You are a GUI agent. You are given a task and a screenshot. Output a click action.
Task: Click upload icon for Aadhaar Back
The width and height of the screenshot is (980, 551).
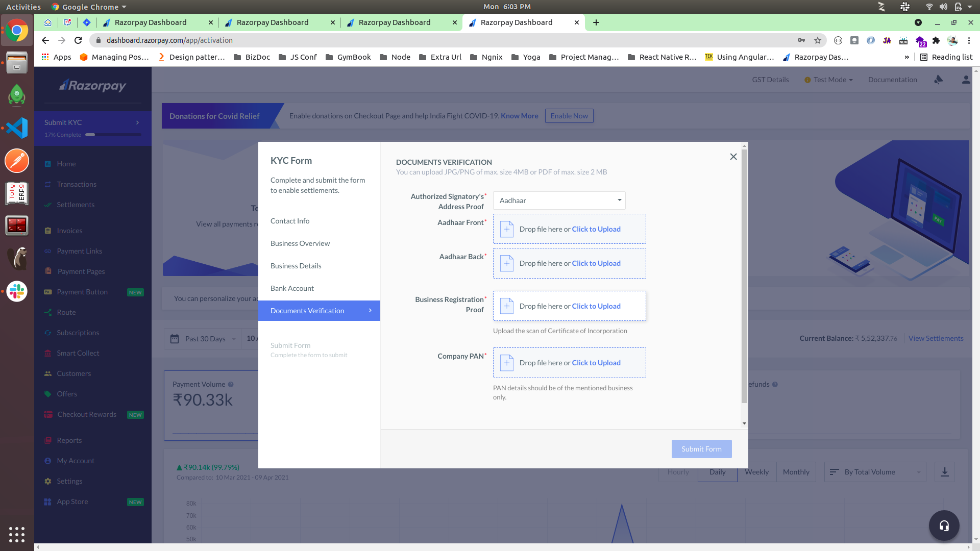pyautogui.click(x=506, y=263)
